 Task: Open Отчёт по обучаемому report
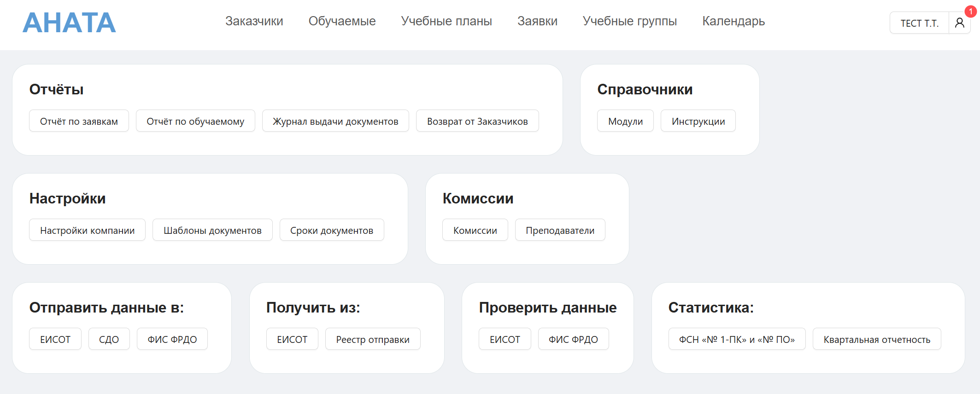[x=195, y=121]
